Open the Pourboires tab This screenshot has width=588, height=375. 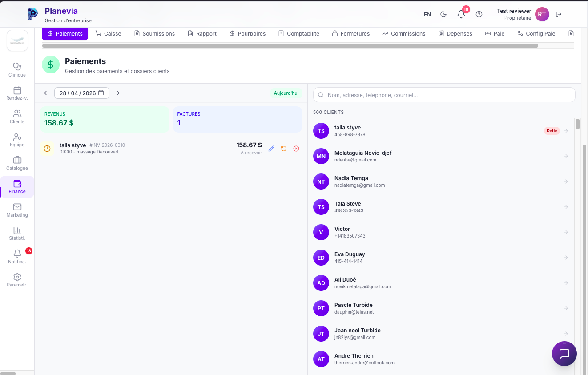click(247, 33)
